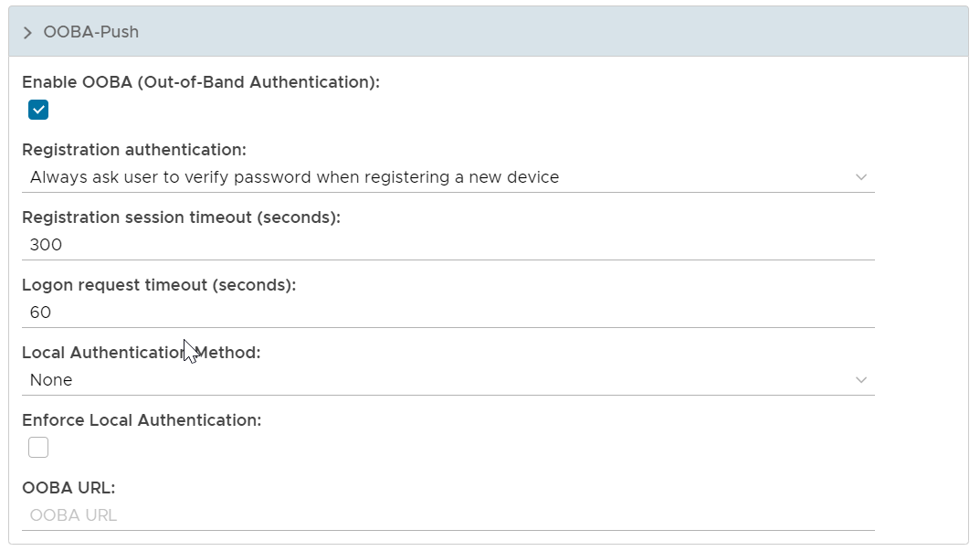Click the Enable OOBA (Out-of-Band Authentication) label
This screenshot has height=551, width=980.
(200, 82)
